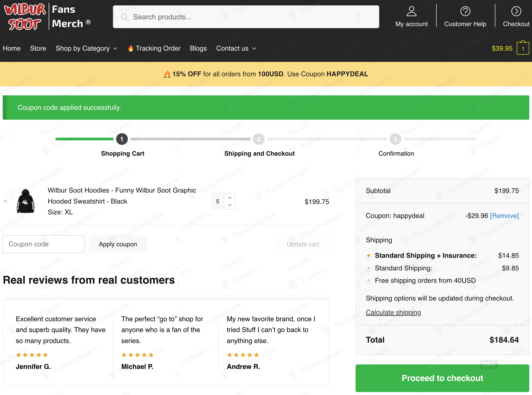Open the cart bag icon showing 1
This screenshot has height=395, width=532.
tap(523, 48)
